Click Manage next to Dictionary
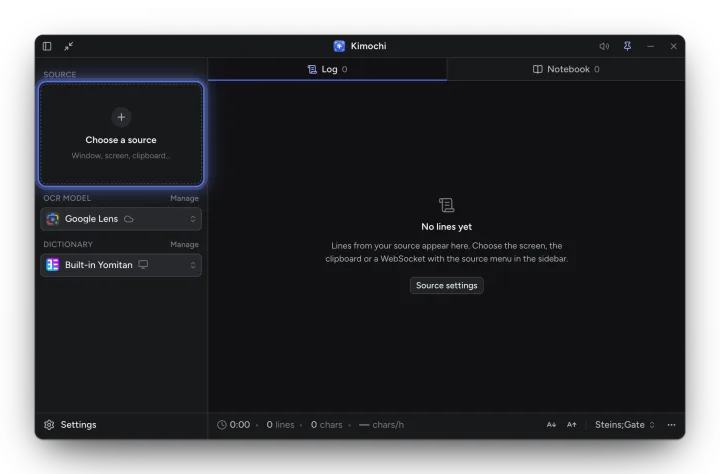Viewport: 720px width, 474px height. click(185, 244)
